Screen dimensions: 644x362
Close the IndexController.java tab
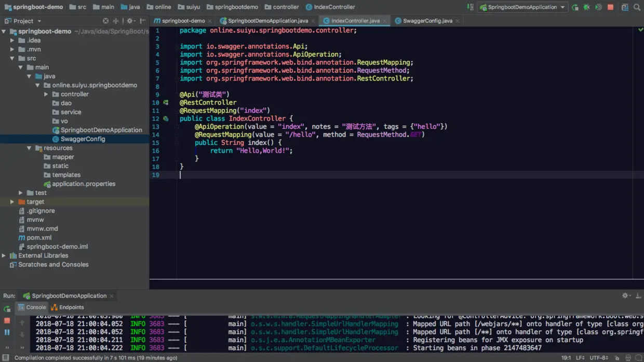[384, 21]
